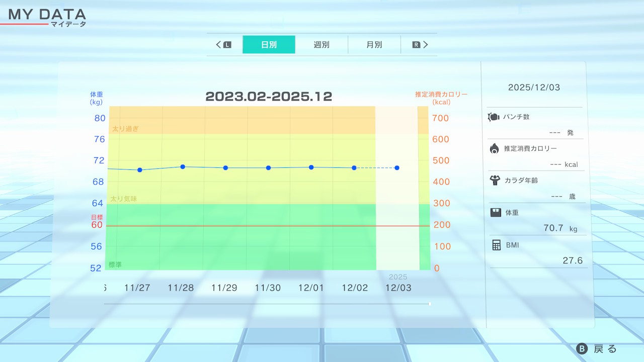Image resolution: width=644 pixels, height=362 pixels.
Task: Click the R shoulder button icon
Action: [x=416, y=45]
